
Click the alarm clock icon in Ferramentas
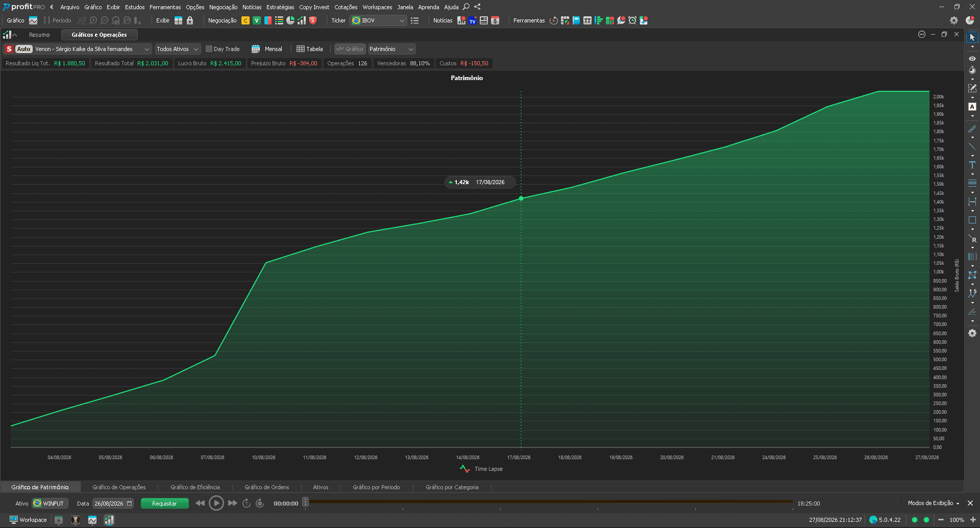[632, 20]
